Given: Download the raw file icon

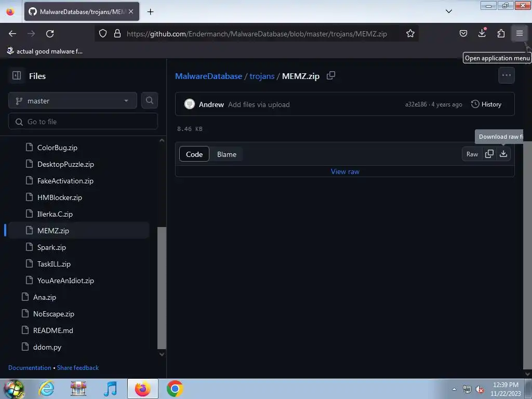Looking at the screenshot, I should [x=503, y=154].
